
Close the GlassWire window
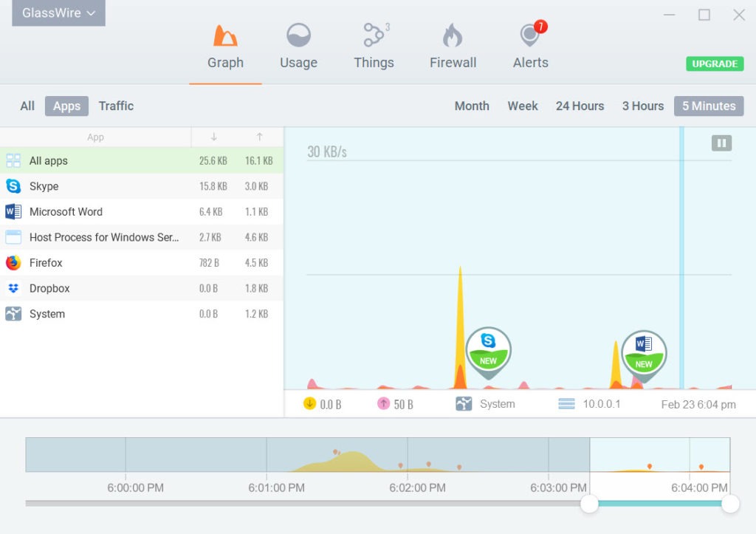738,15
